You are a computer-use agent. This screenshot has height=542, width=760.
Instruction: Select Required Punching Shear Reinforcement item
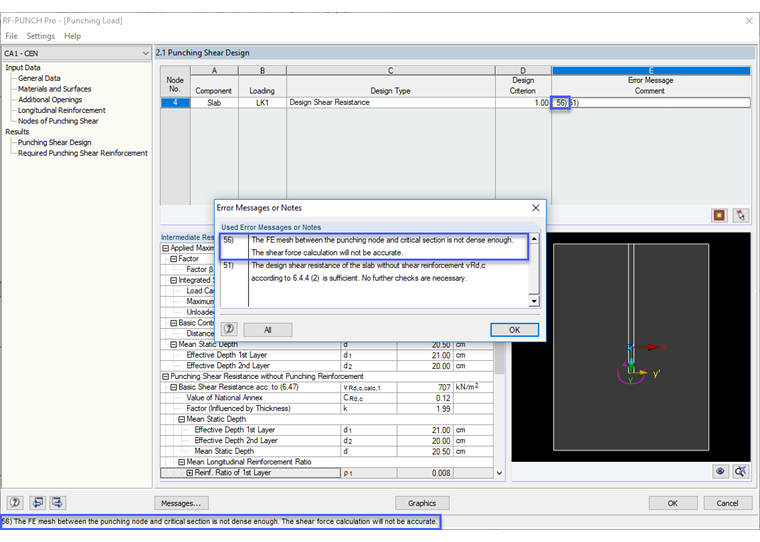(83, 153)
